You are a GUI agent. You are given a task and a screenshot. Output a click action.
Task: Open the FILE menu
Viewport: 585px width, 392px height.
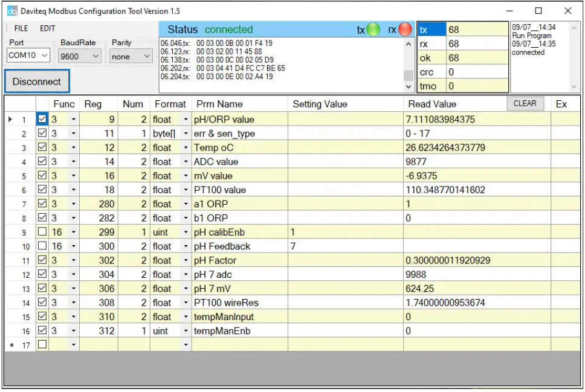tap(21, 28)
